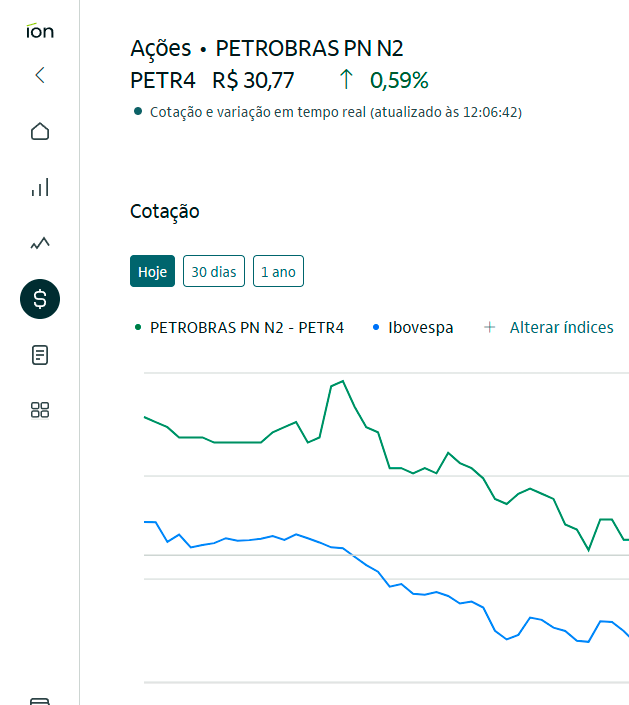Switch chart to 30 dias
This screenshot has height=705, width=629.
tap(214, 271)
